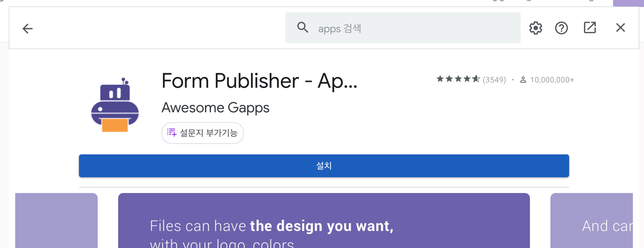
Task: Open the center design screenshot slide
Action: [324, 221]
